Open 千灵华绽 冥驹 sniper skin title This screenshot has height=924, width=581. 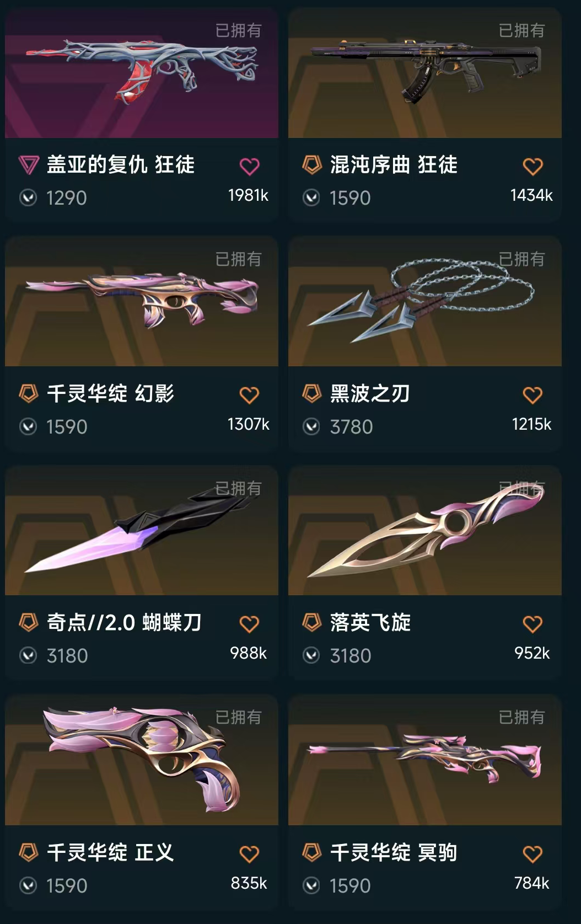(x=394, y=852)
